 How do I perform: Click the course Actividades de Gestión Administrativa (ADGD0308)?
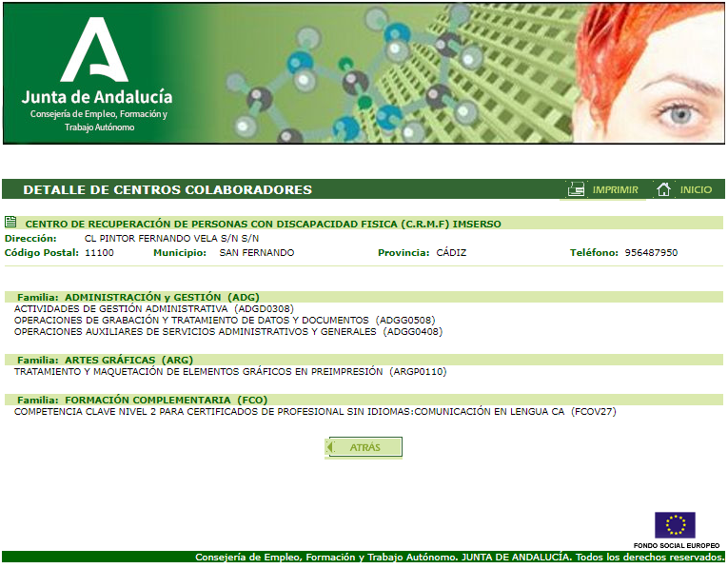pyautogui.click(x=153, y=309)
